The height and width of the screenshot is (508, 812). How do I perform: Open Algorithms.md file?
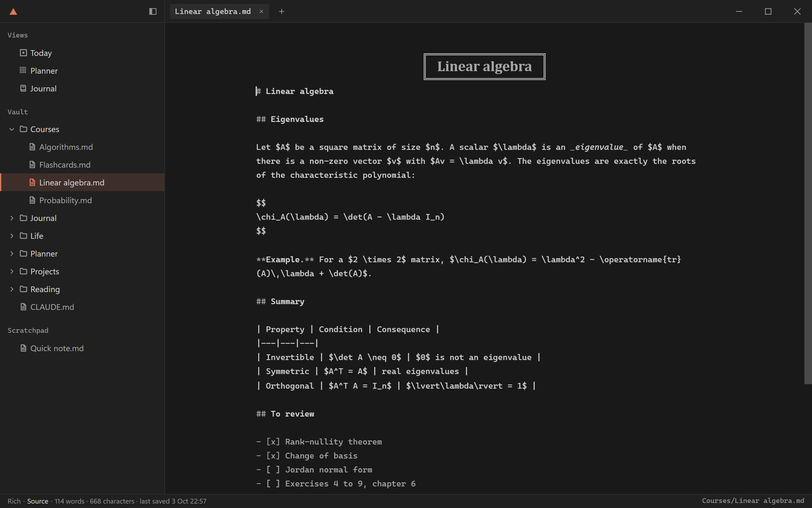click(82, 147)
